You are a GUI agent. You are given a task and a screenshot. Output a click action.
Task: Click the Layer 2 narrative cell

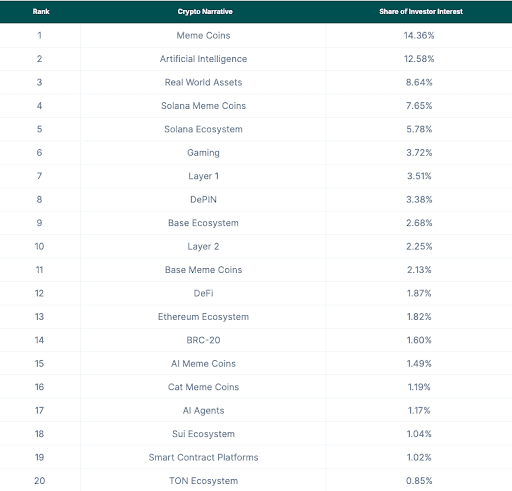[x=203, y=246]
